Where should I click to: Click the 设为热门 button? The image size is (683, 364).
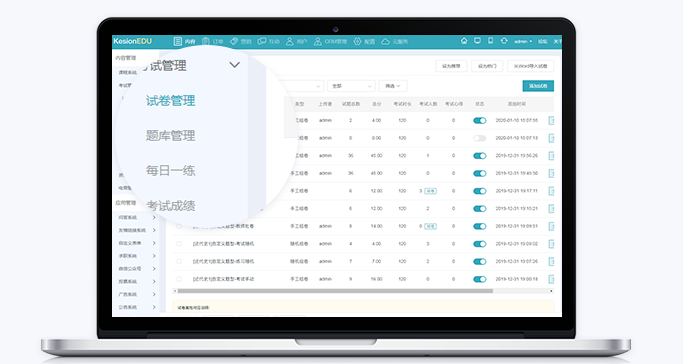tap(487, 66)
